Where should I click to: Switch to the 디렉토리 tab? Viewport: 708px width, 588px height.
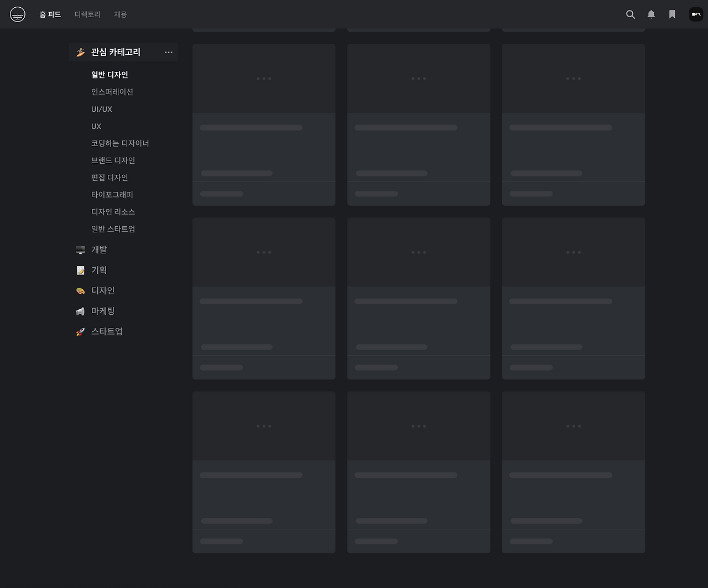pyautogui.click(x=87, y=14)
